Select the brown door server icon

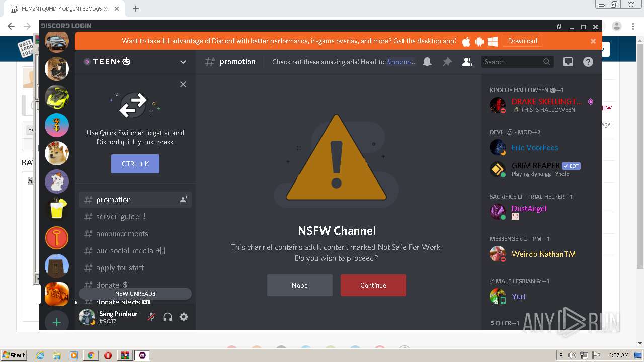click(x=57, y=266)
